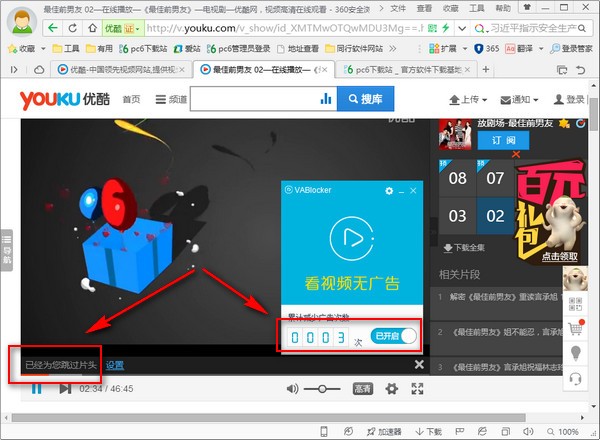Open the 导航 side navigation tab
The image size is (600, 440).
pos(7,250)
